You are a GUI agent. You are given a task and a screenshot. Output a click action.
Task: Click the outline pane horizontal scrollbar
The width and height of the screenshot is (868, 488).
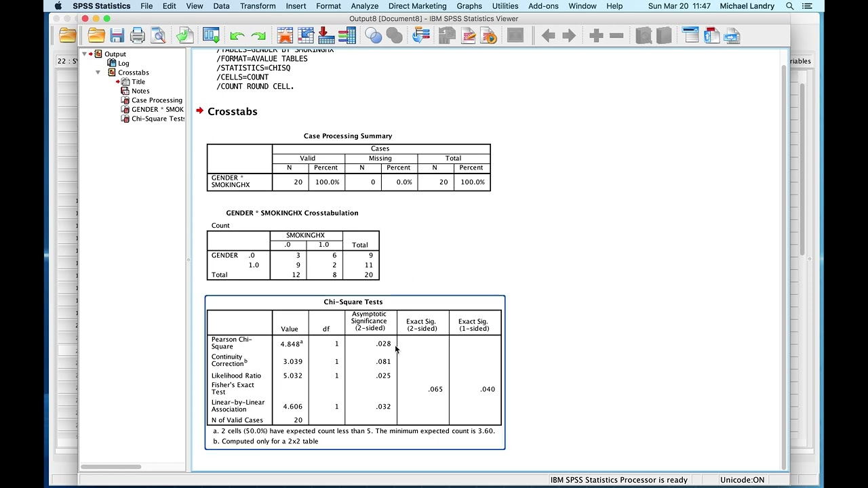[x=111, y=466]
